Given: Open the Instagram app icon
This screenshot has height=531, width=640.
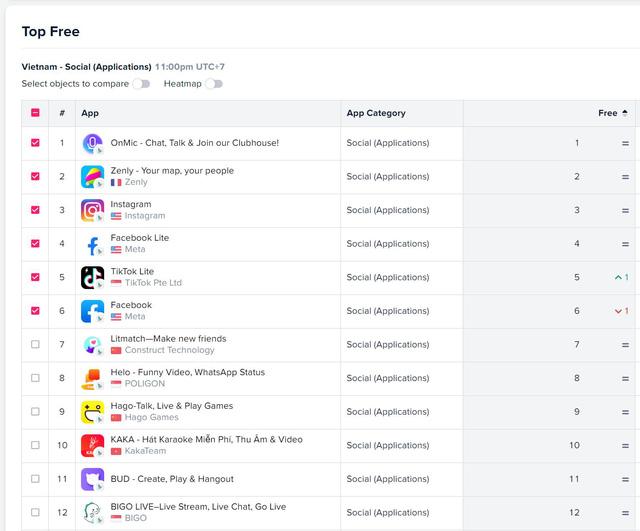Looking at the screenshot, I should click(92, 211).
